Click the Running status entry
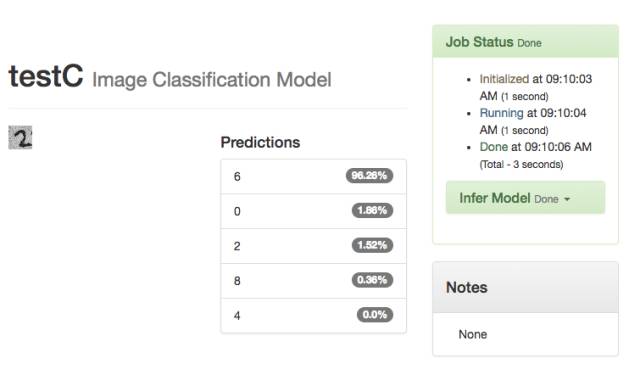This screenshot has height=375, width=640. coord(533,121)
